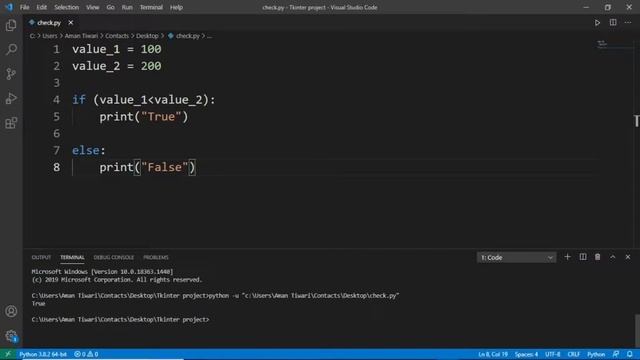The width and height of the screenshot is (640, 360).
Task: Click the Users breadcrumb segment
Action: [x=50, y=36]
